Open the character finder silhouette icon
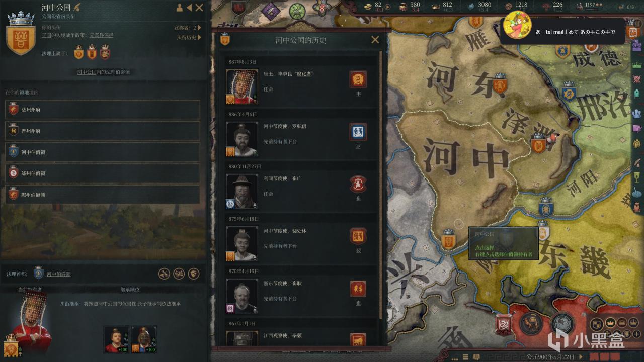The width and height of the screenshot is (644, 362). pos(180,8)
